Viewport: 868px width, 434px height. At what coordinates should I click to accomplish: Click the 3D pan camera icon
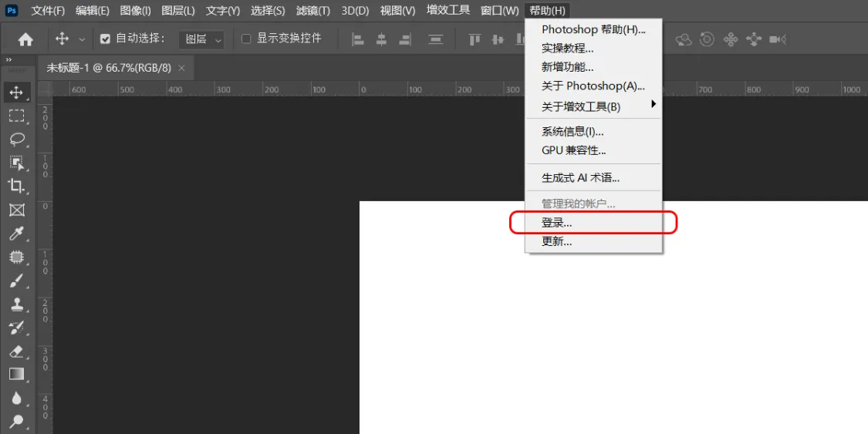[x=731, y=39]
